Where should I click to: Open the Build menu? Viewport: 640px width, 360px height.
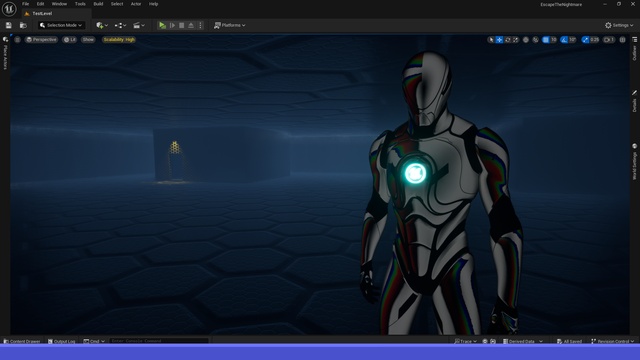click(98, 4)
